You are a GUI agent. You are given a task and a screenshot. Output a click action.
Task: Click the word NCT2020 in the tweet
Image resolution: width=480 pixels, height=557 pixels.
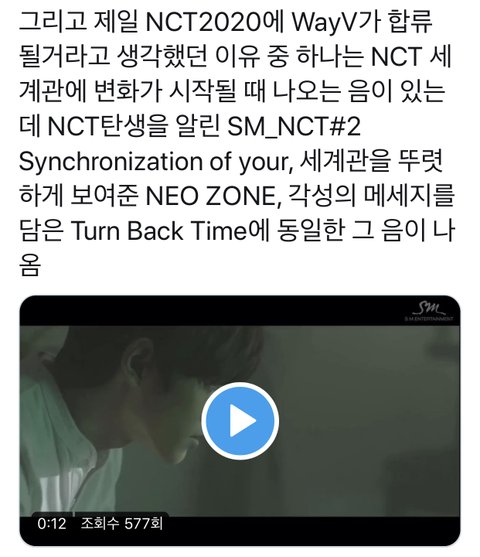coord(204,22)
